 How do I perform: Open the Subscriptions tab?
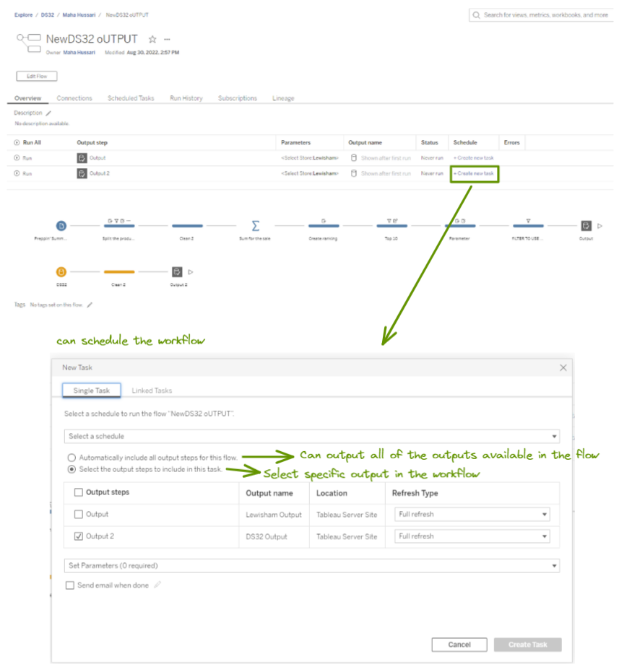pyautogui.click(x=237, y=98)
